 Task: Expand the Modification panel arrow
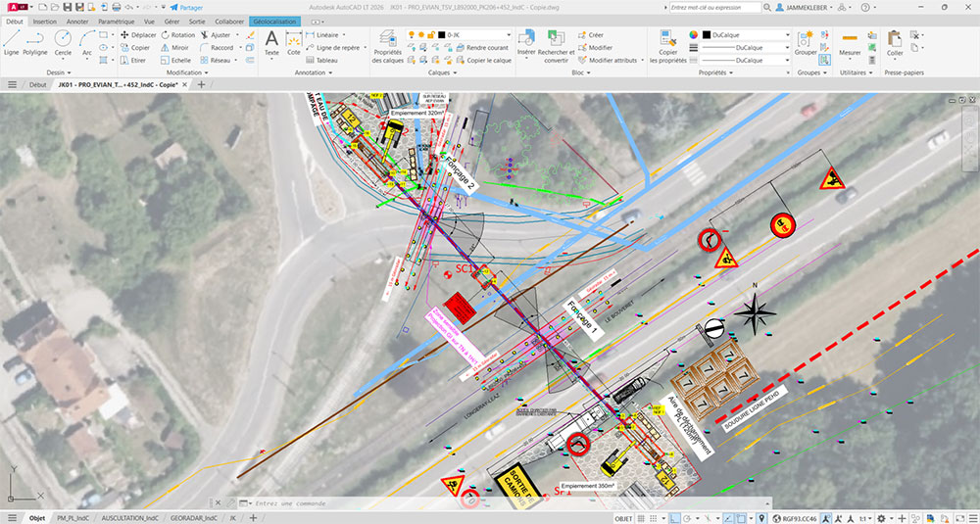tap(188, 72)
